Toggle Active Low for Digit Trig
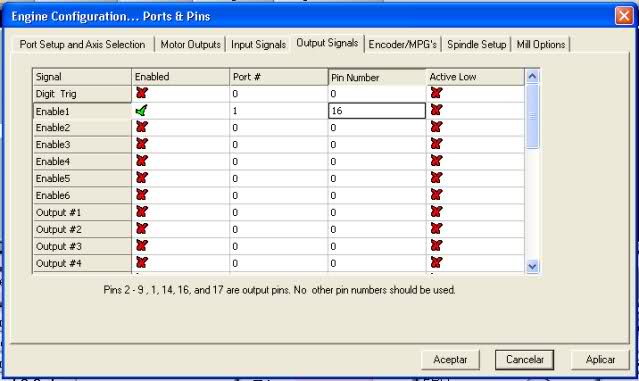Screen dimensions: 639x381 436,93
